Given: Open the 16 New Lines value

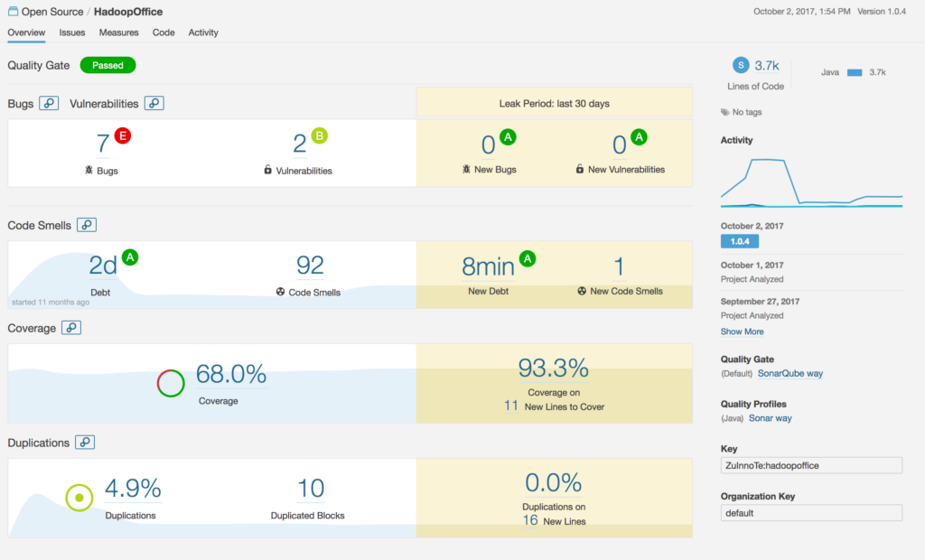Looking at the screenshot, I should [529, 520].
